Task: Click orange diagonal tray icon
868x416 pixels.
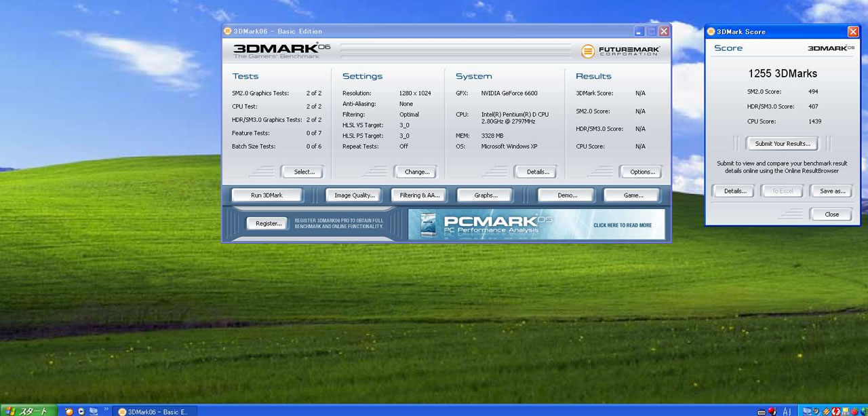Action: (826, 411)
